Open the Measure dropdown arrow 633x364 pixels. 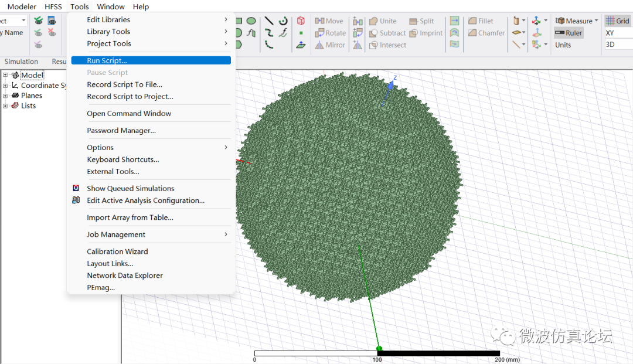pos(597,21)
